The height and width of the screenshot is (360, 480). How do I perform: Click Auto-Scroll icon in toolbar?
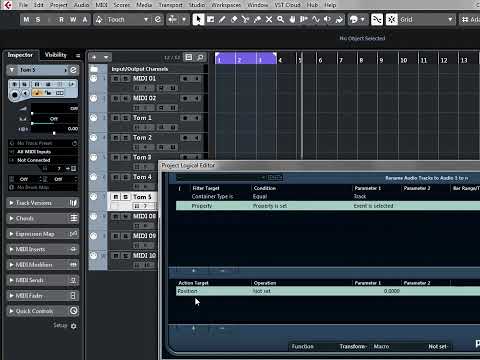(x=172, y=19)
